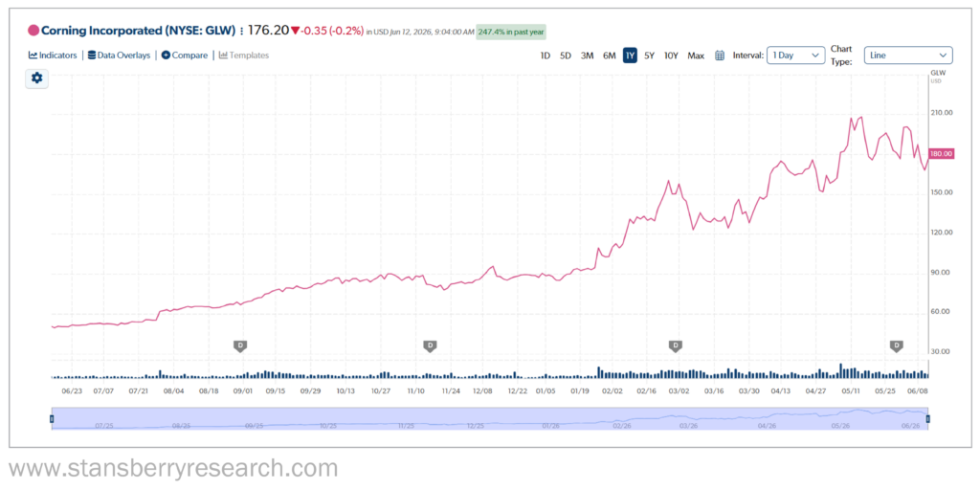Viewport: 980px width, 490px height.
Task: Open the chart settings gear
Action: pos(37,78)
